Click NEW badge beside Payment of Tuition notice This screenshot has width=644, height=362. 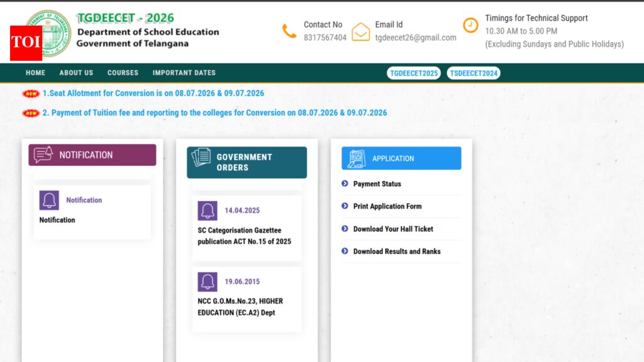(x=31, y=113)
